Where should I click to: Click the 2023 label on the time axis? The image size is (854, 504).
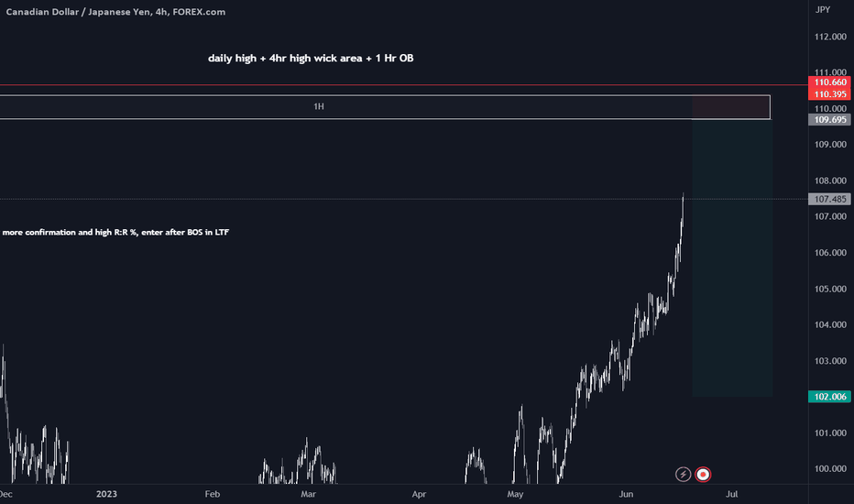coord(106,494)
